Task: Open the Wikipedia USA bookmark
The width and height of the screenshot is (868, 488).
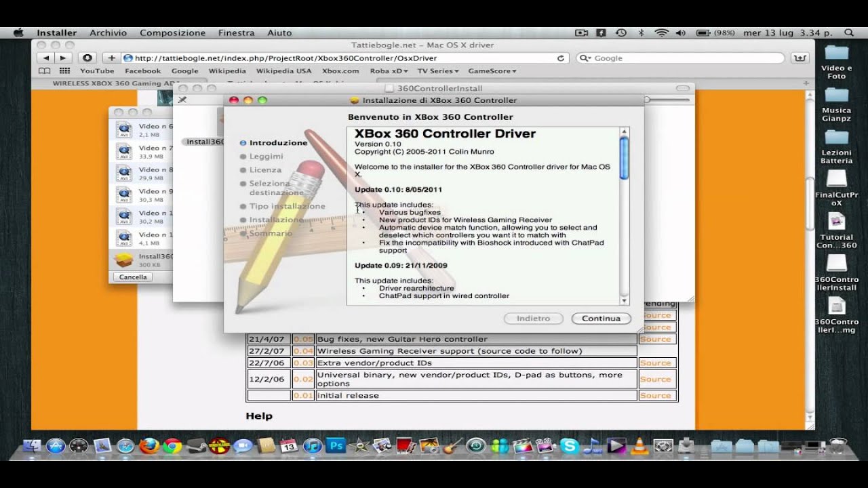Action: pos(283,70)
